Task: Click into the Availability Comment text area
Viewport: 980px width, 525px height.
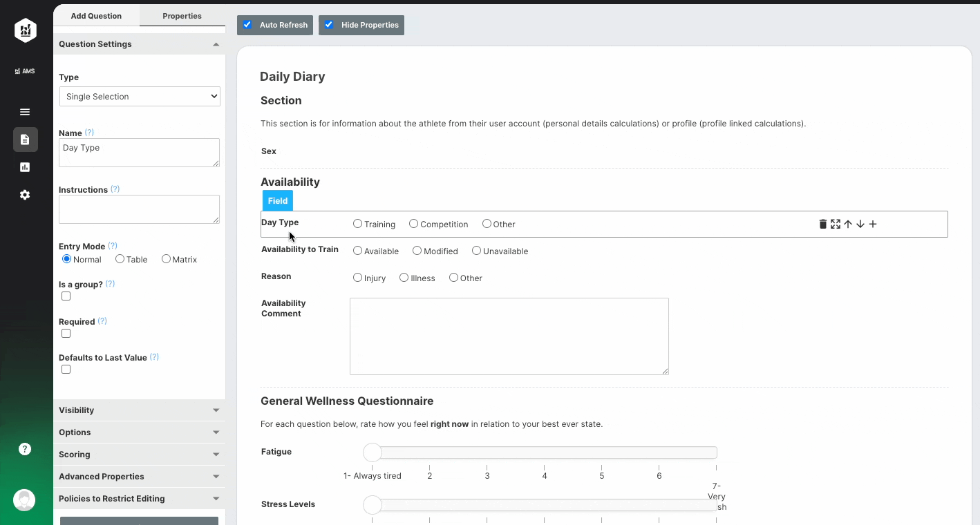Action: [x=509, y=336]
